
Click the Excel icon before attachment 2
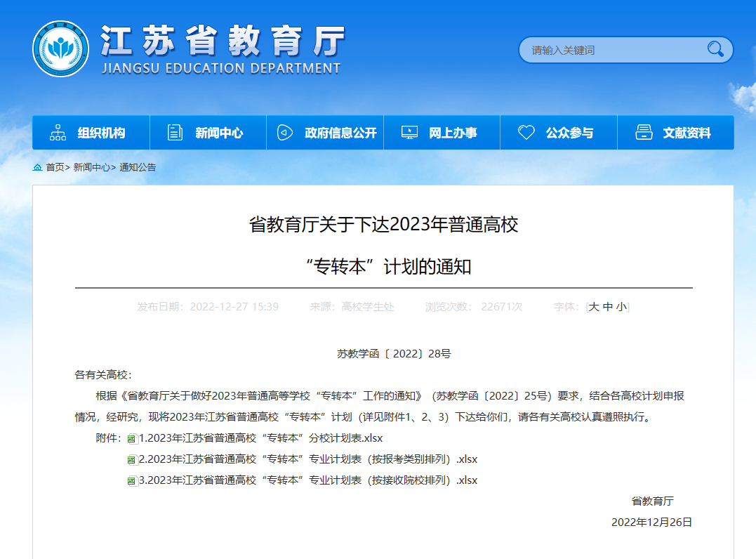tap(131, 459)
